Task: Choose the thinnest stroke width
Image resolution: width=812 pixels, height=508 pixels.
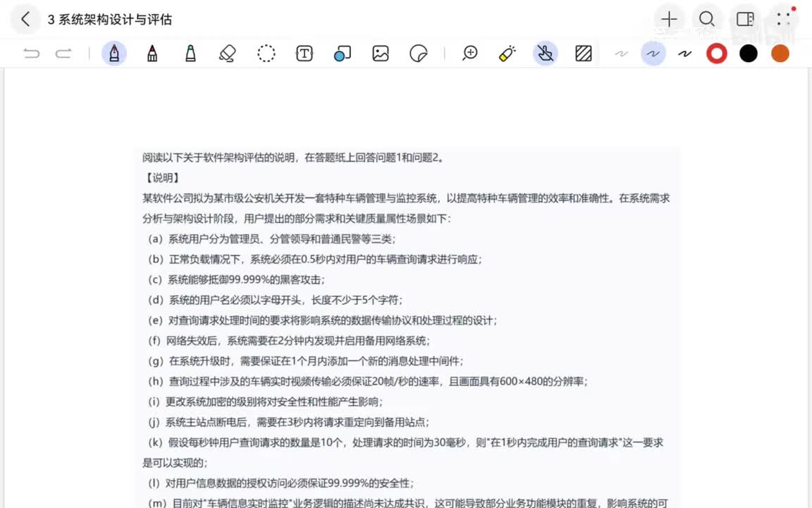Action: click(622, 54)
